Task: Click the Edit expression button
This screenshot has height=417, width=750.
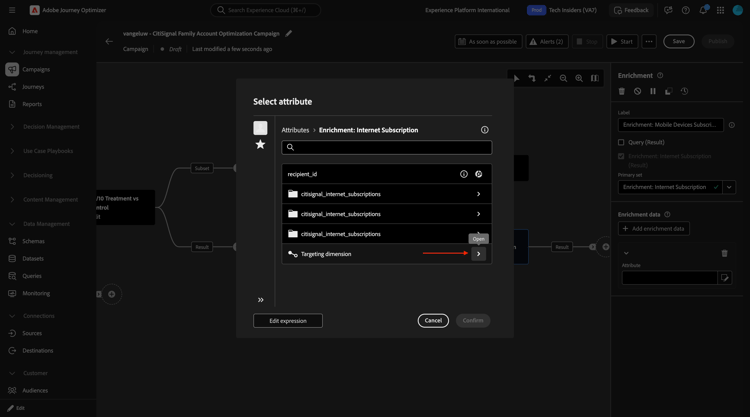Action: (x=288, y=321)
